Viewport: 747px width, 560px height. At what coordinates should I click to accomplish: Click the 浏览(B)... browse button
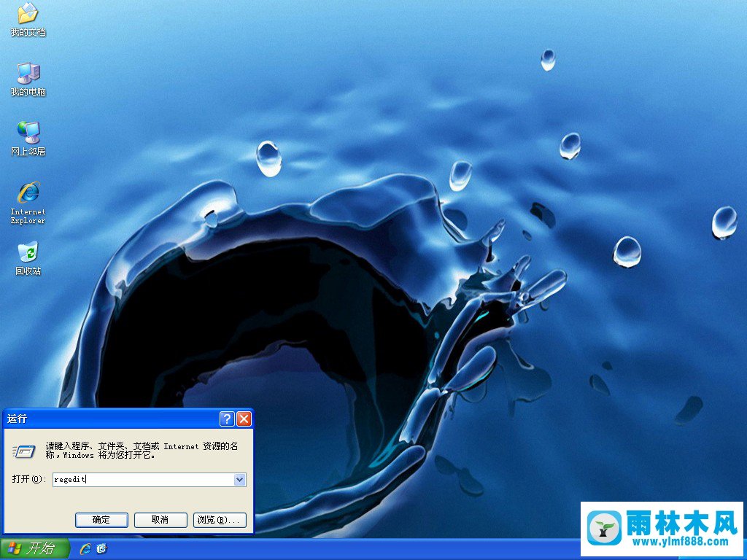point(220,520)
